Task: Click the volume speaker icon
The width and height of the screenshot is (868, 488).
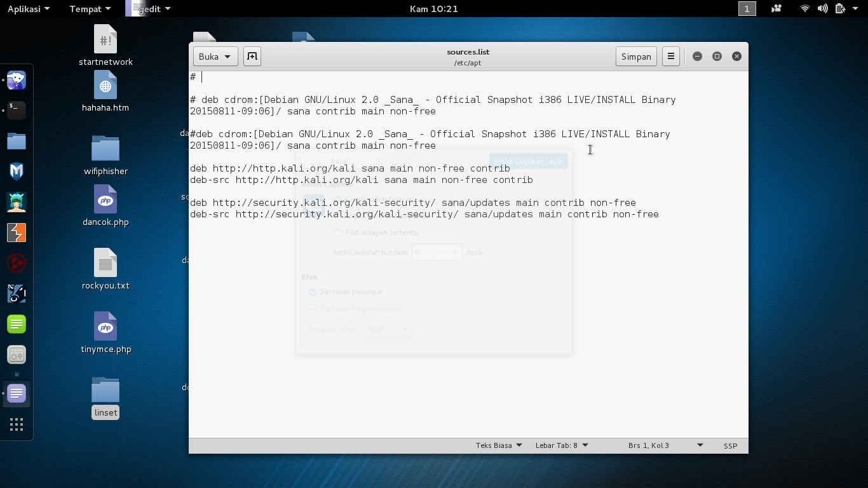Action: [x=822, y=9]
